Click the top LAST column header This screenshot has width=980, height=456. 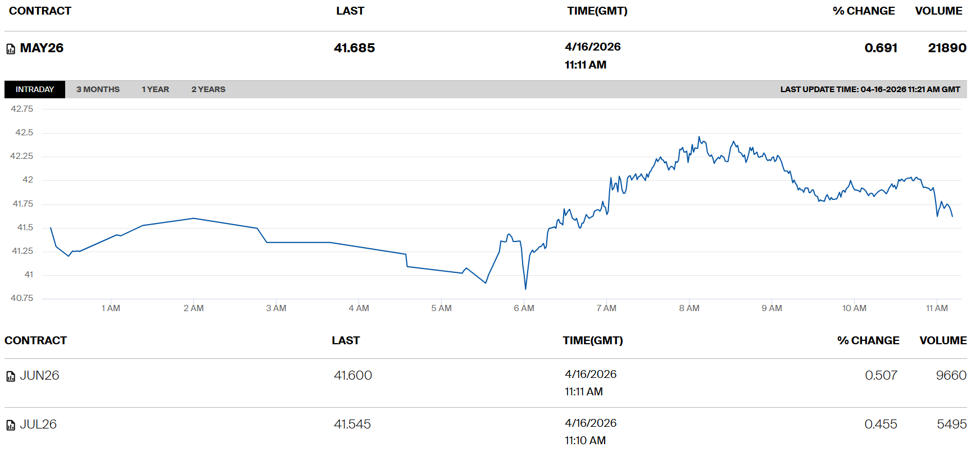pyautogui.click(x=350, y=11)
